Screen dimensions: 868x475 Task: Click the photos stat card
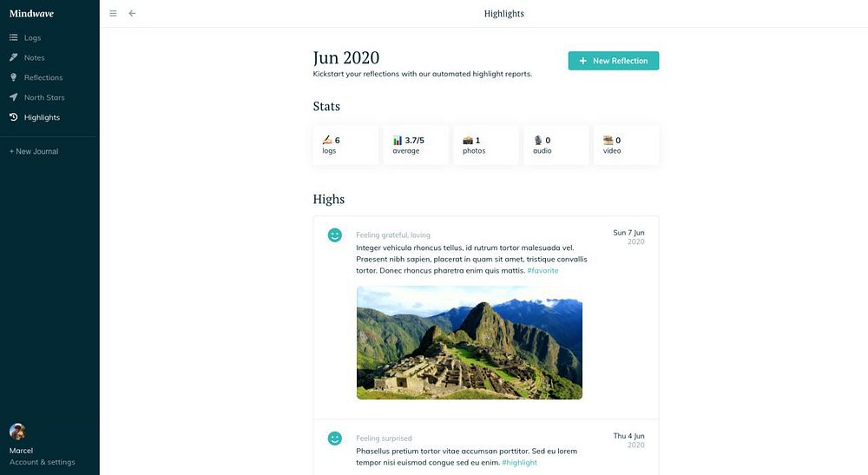coord(486,144)
